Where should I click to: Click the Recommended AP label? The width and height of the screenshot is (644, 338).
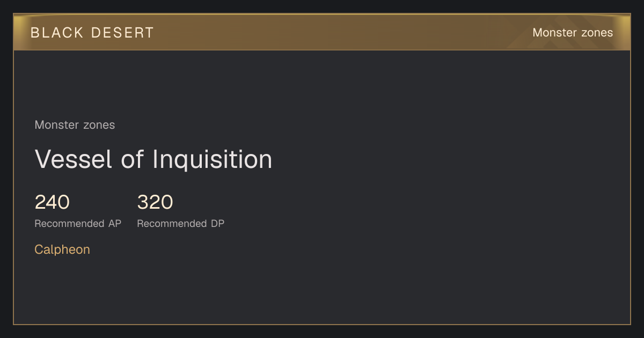click(x=78, y=224)
